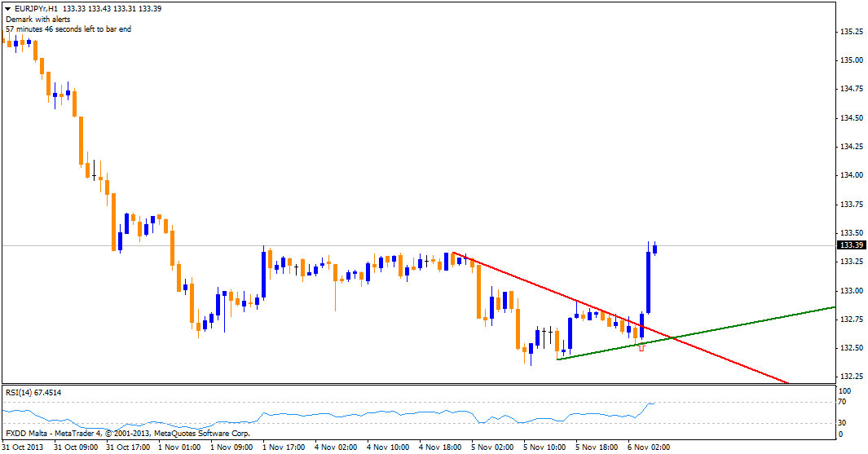Viewport: 868px width, 454px height.
Task: Click the 132.50 price axis label
Action: [x=851, y=348]
